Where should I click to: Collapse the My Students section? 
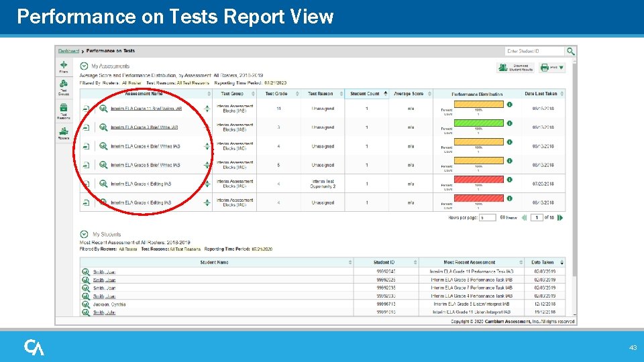(84, 235)
